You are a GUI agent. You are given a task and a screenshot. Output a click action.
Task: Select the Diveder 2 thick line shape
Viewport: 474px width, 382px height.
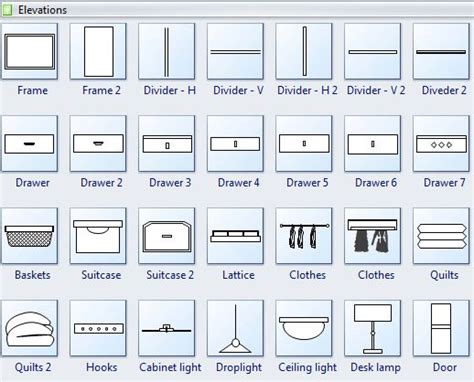tap(441, 51)
